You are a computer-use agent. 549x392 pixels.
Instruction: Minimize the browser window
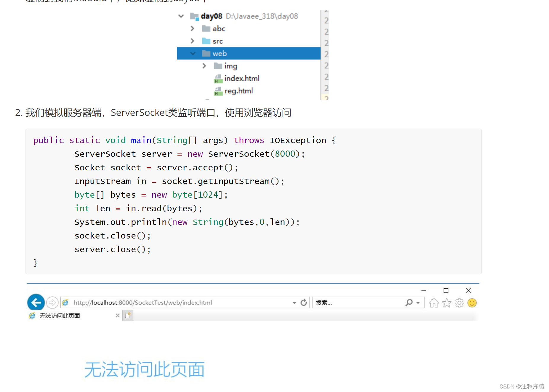pos(424,290)
